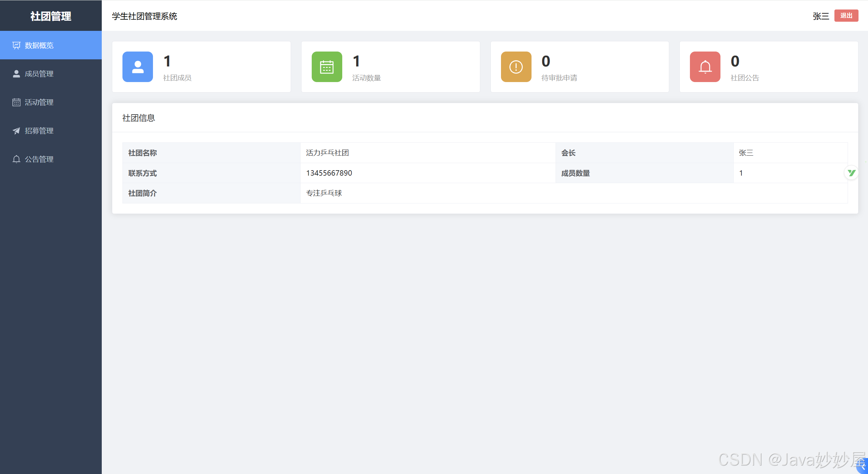Click the 待审批申请 card label
Image resolution: width=868 pixels, height=474 pixels.
point(559,78)
